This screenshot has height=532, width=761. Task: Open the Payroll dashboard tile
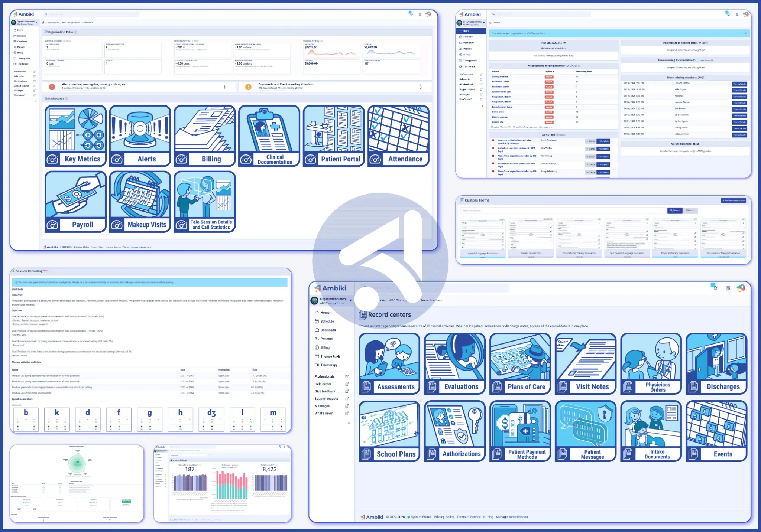tap(75, 202)
